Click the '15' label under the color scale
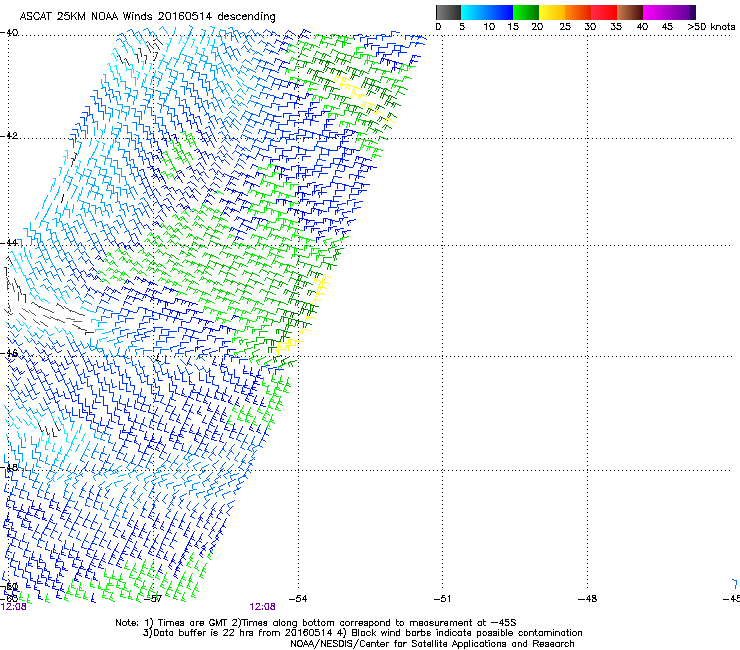 [x=513, y=26]
